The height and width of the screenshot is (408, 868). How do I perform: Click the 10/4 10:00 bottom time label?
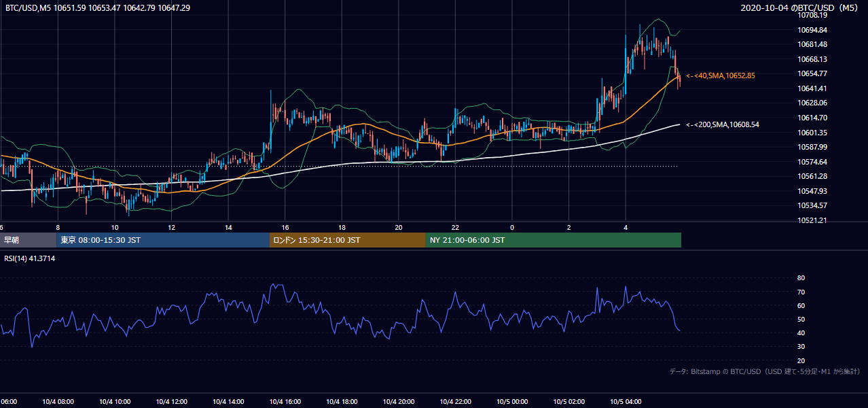point(115,401)
